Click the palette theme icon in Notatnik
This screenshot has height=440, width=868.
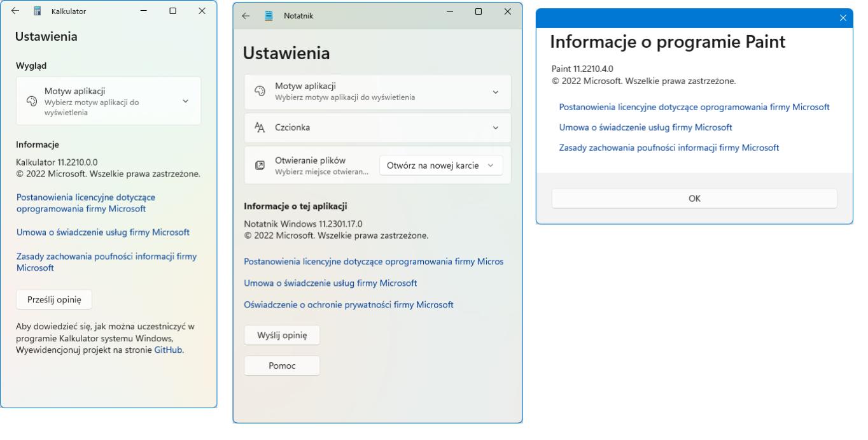click(x=259, y=92)
